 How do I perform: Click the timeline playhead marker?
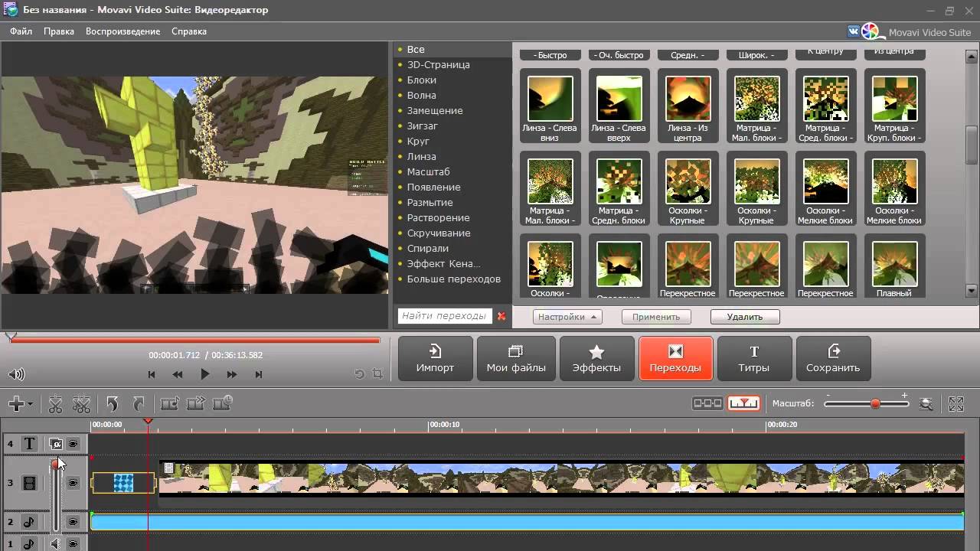coord(148,422)
